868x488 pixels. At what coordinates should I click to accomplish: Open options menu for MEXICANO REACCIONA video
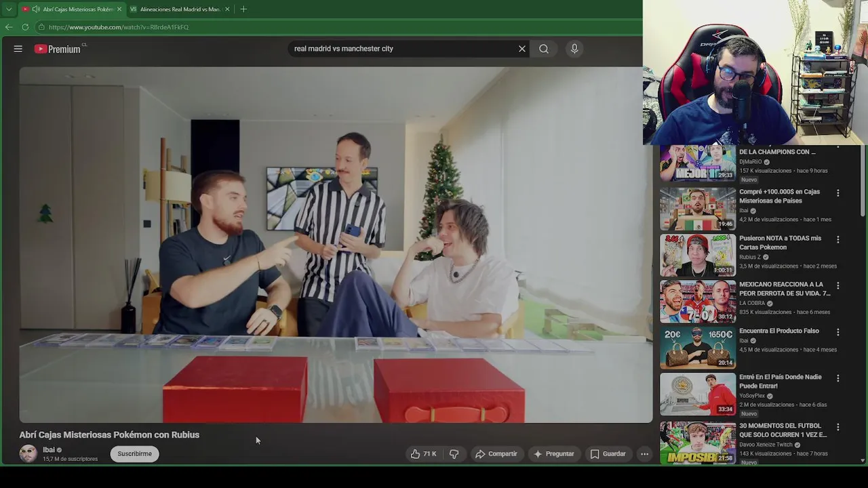click(838, 285)
